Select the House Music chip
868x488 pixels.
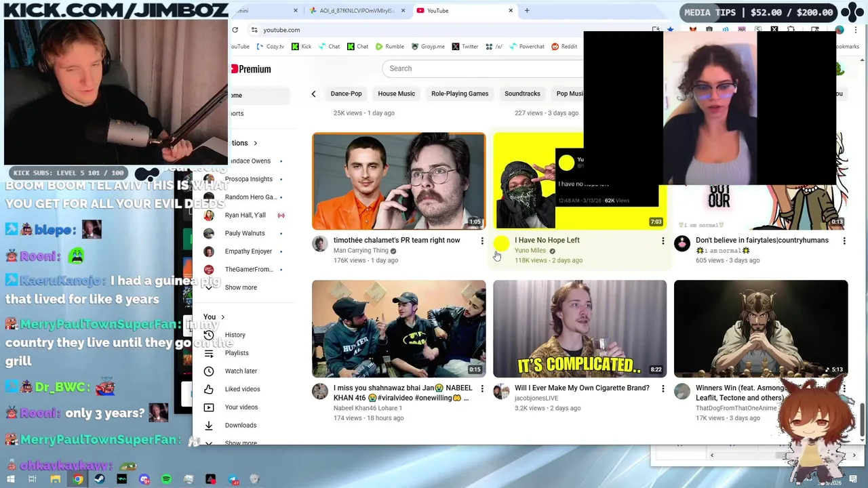pyautogui.click(x=397, y=94)
